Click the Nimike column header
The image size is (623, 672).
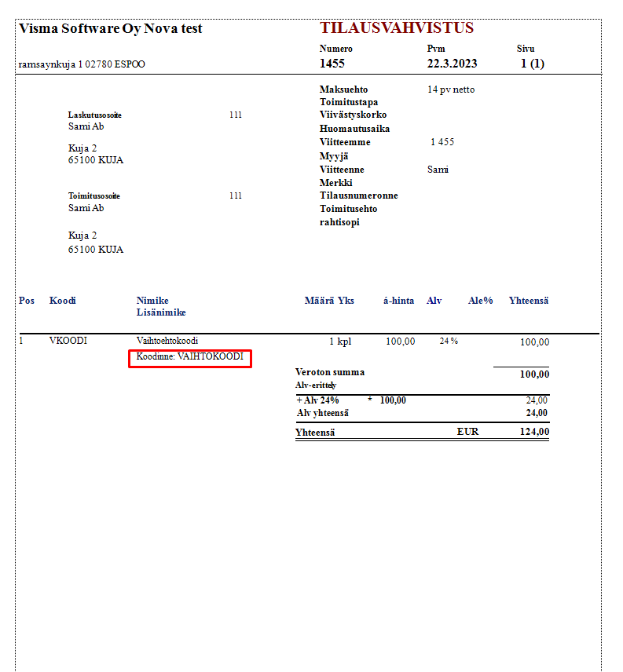pyautogui.click(x=152, y=301)
